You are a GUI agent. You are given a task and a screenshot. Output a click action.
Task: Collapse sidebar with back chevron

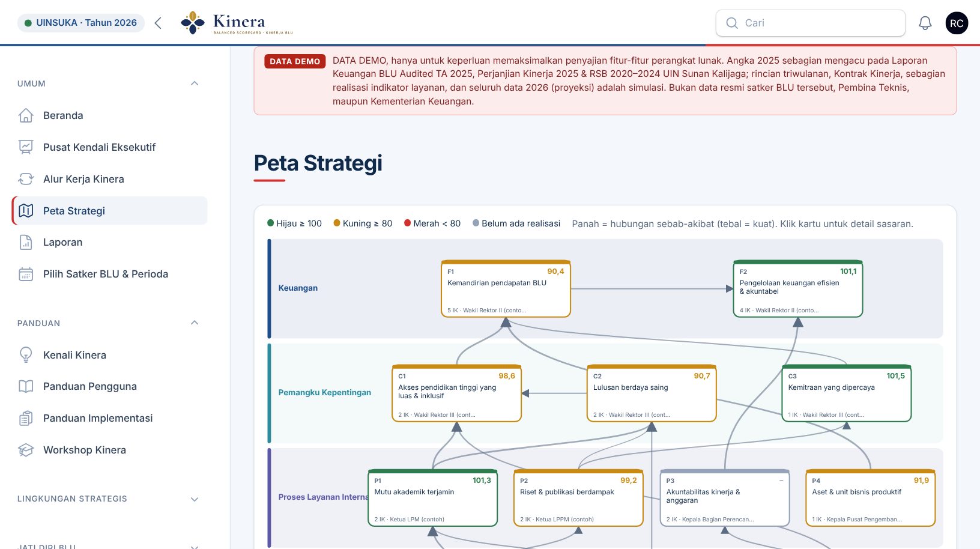pos(158,23)
